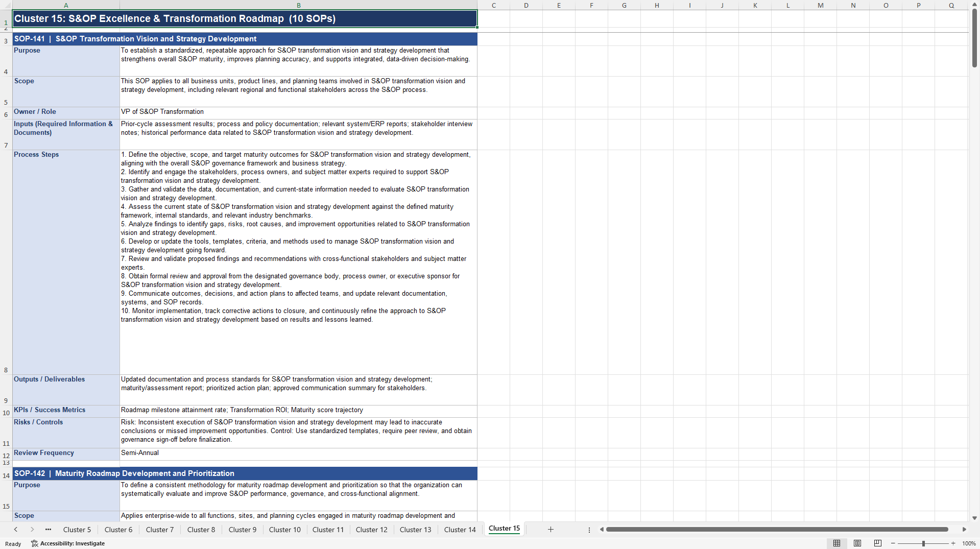Viewport: 980px width, 549px height.
Task: Click the zoom out minus button
Action: click(893, 543)
